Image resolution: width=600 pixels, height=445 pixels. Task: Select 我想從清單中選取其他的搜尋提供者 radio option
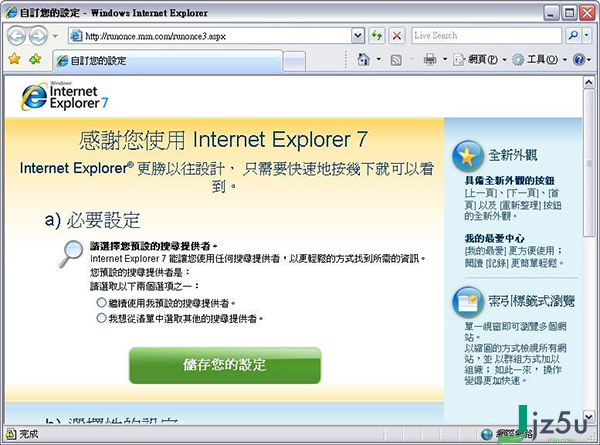(101, 318)
